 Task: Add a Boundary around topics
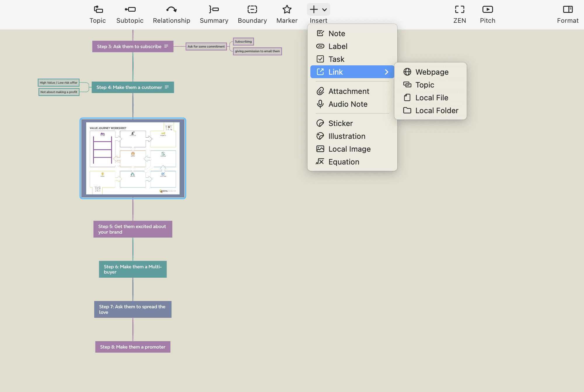[252, 14]
